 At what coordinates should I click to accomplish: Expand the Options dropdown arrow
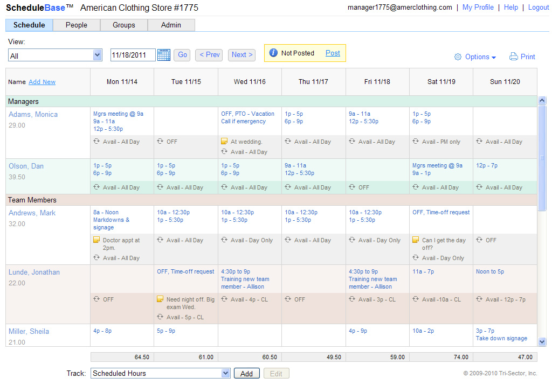click(494, 57)
